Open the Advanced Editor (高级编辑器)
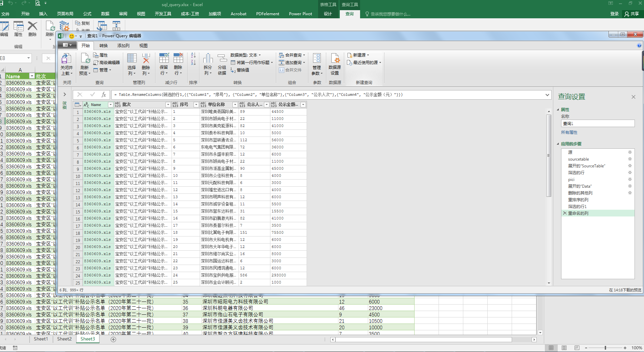644x352 pixels. (107, 62)
